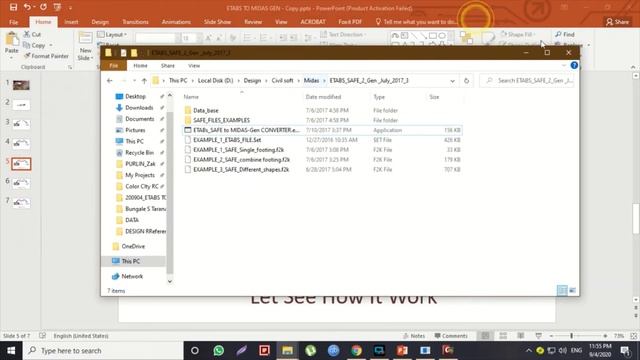
Task: Sort files by the Name column header
Action: pos(191,97)
